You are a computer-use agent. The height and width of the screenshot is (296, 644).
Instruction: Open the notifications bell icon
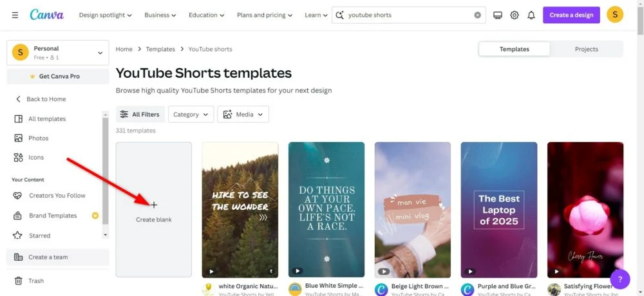(x=531, y=15)
